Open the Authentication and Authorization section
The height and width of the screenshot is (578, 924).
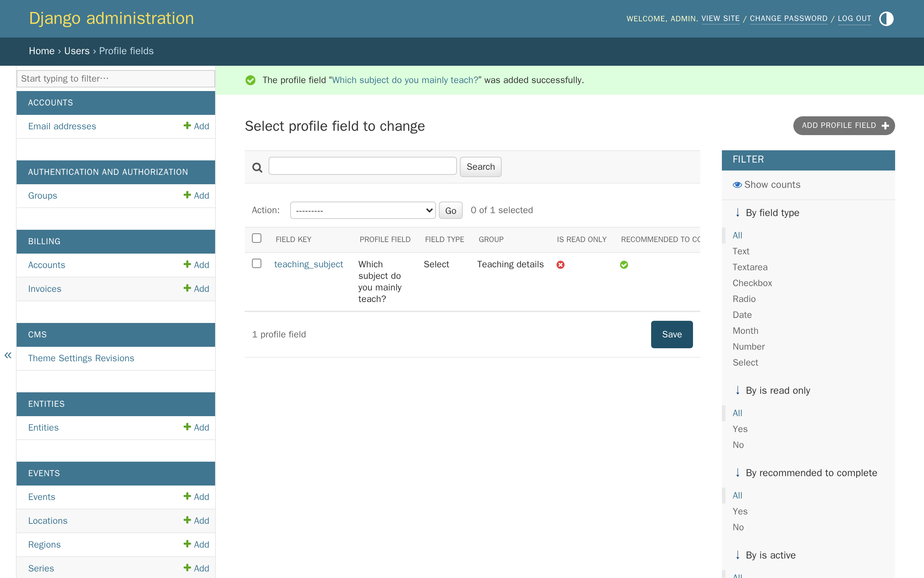[108, 172]
